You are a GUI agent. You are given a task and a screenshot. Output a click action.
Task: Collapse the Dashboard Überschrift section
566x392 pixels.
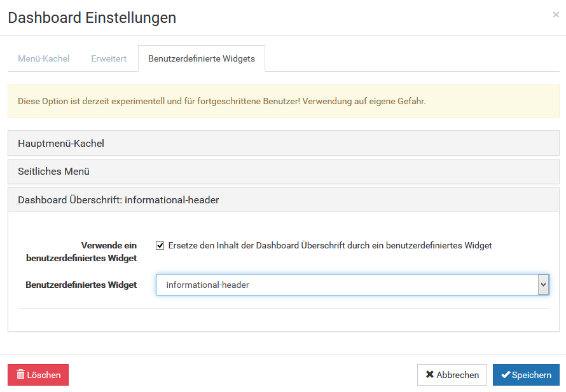tap(118, 199)
